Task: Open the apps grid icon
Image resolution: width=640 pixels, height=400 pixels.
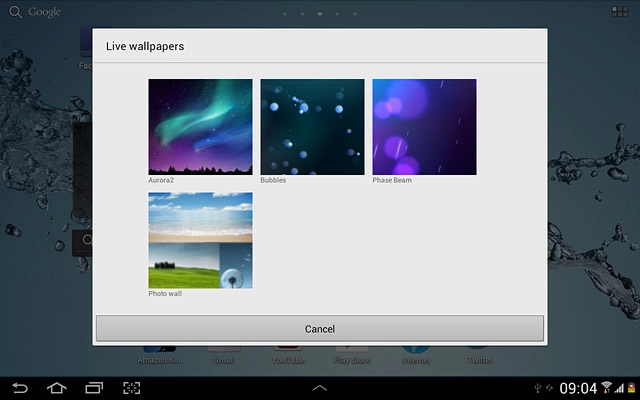Action: (619, 12)
